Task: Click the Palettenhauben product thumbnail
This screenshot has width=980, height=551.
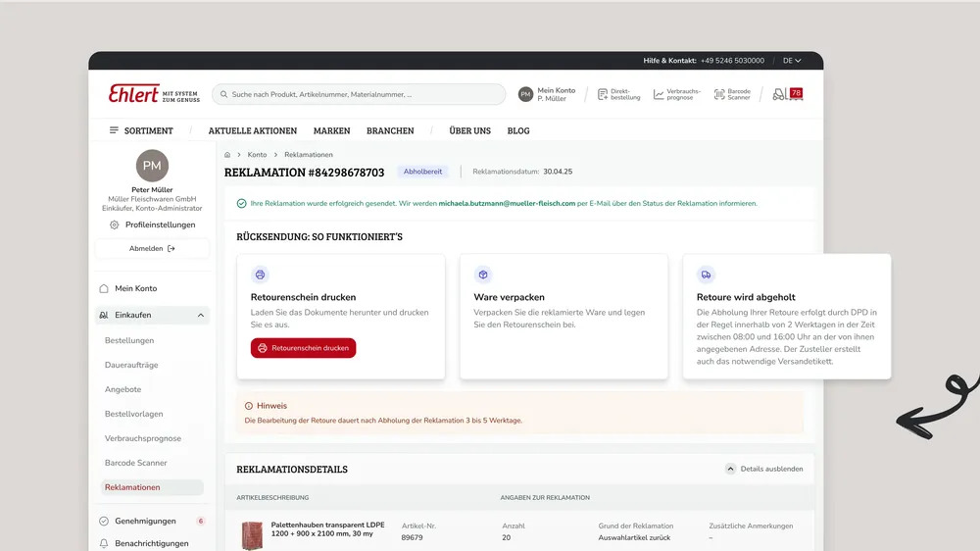Action: coord(253,536)
